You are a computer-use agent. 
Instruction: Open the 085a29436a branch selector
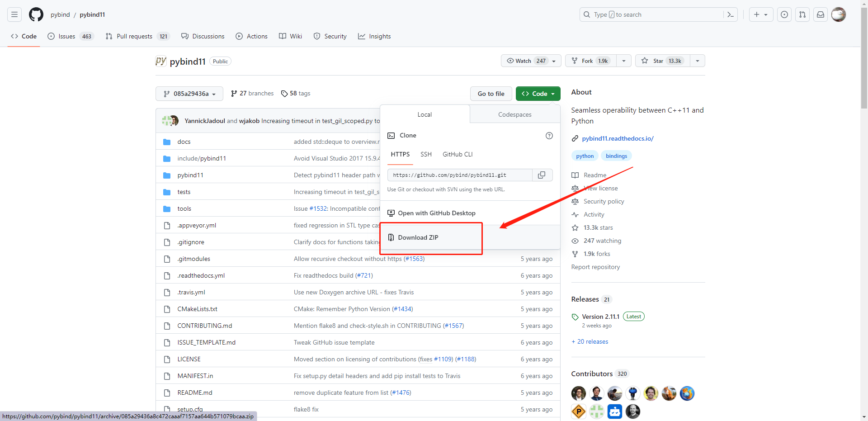tap(189, 94)
